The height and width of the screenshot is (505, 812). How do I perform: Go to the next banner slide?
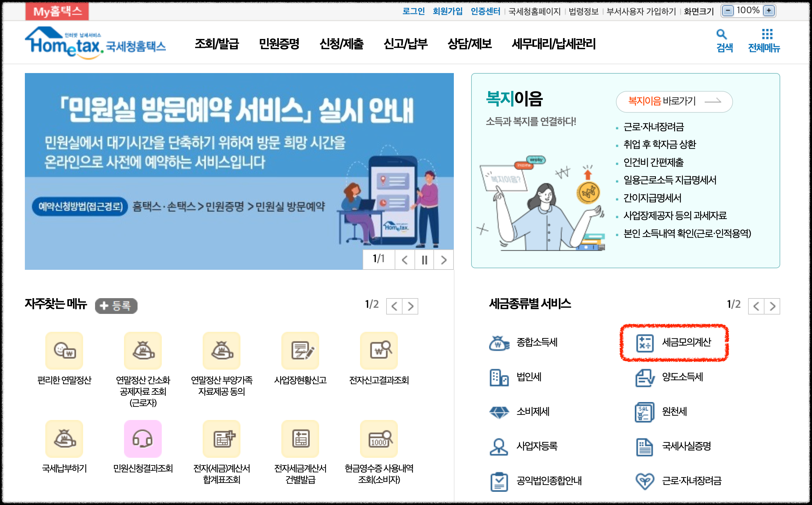coord(443,260)
